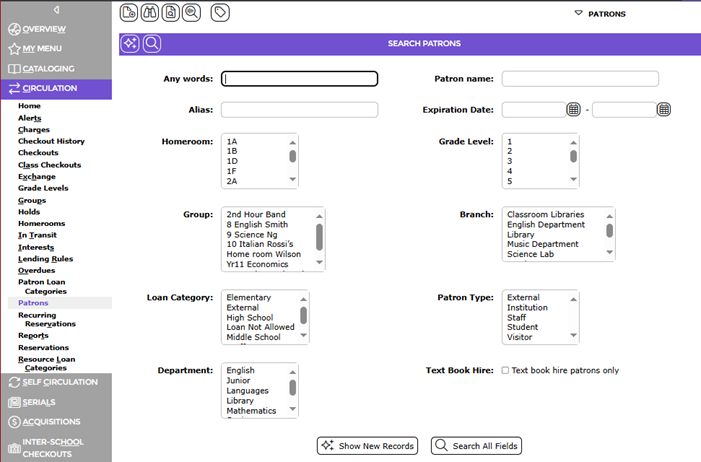This screenshot has height=462, width=701.
Task: Click down arrow in Department list
Action: pos(293,408)
